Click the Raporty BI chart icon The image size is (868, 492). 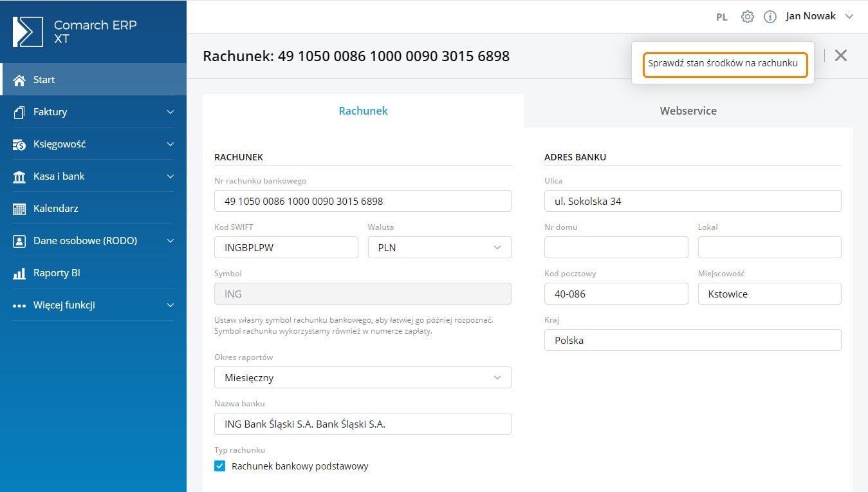19,273
